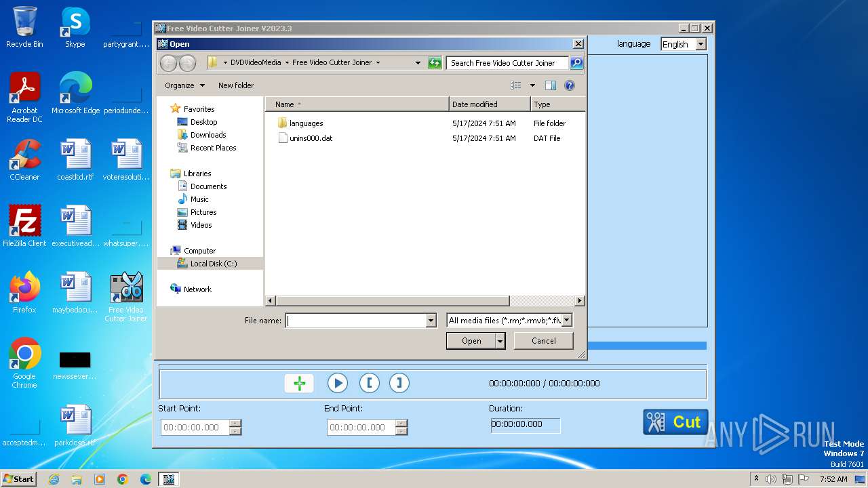Refresh the folder view in Open dialog
The height and width of the screenshot is (488, 868).
click(435, 63)
